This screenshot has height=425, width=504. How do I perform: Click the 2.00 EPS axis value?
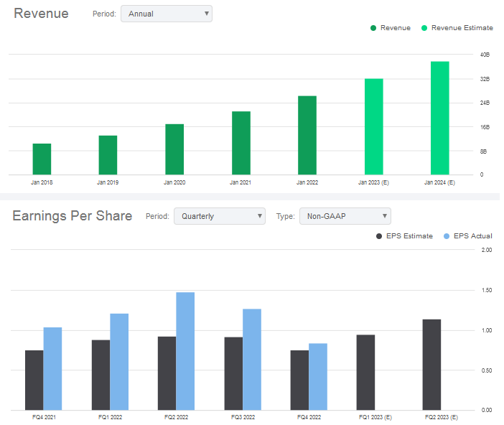pos(487,250)
